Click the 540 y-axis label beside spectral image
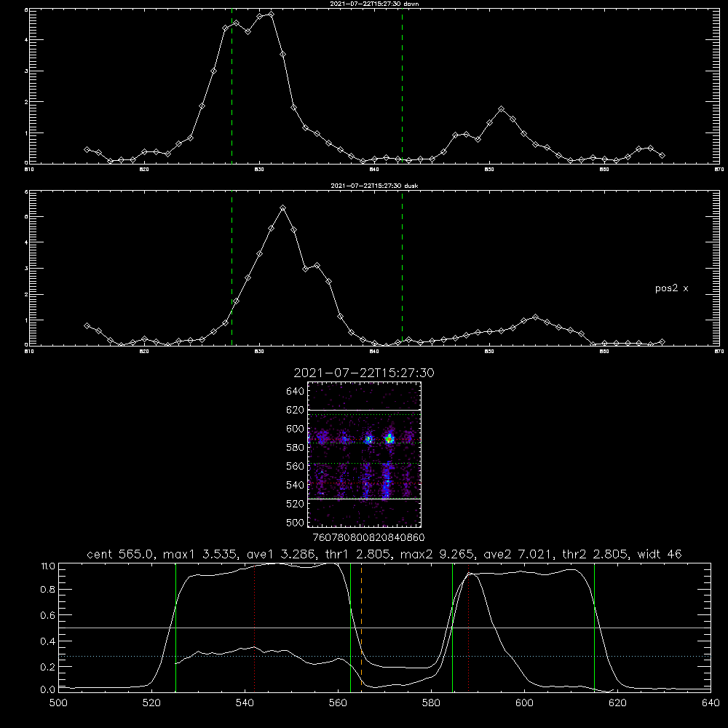The width and height of the screenshot is (728, 728). click(x=295, y=485)
